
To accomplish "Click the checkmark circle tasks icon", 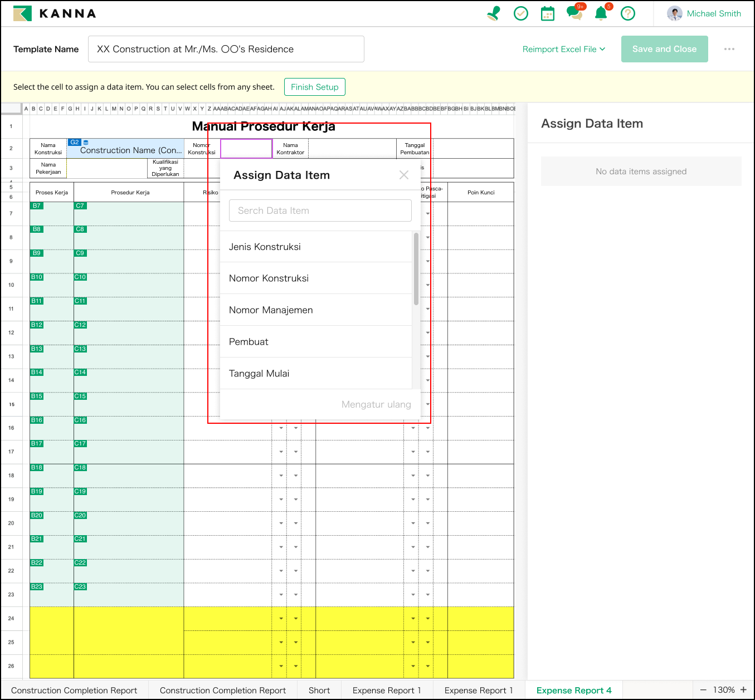I will [x=521, y=13].
